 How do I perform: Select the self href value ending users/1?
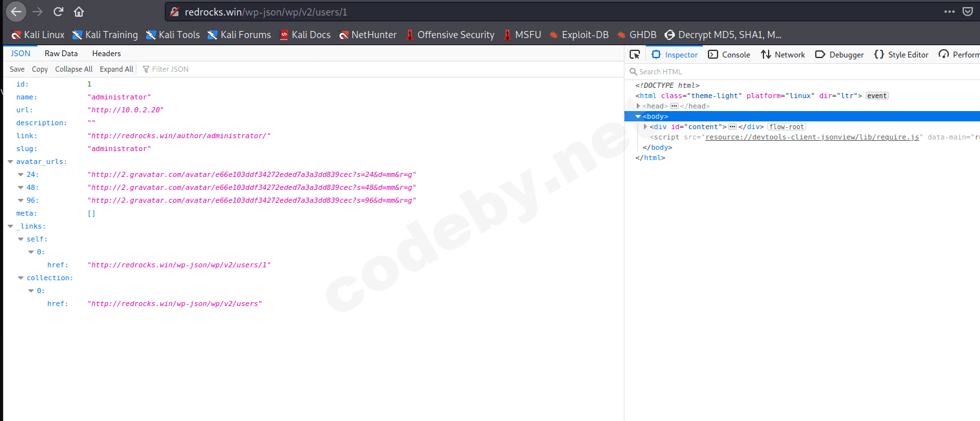(179, 265)
